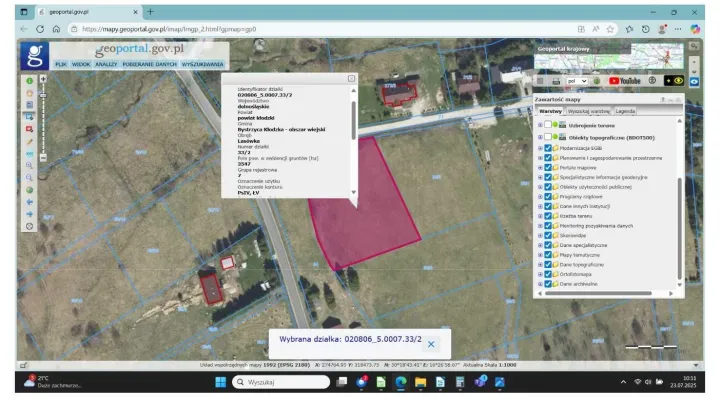The height and width of the screenshot is (420, 720).
Task: Expand the Państwa mapowe layer tree node
Action: coord(540,167)
